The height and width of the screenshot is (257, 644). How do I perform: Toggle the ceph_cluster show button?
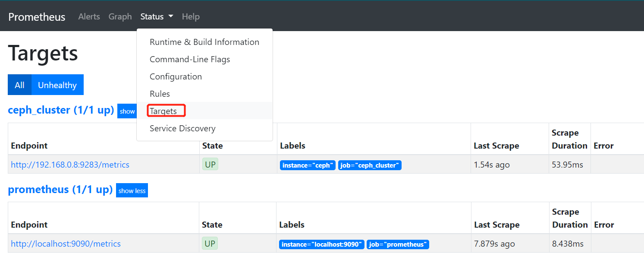pos(127,111)
